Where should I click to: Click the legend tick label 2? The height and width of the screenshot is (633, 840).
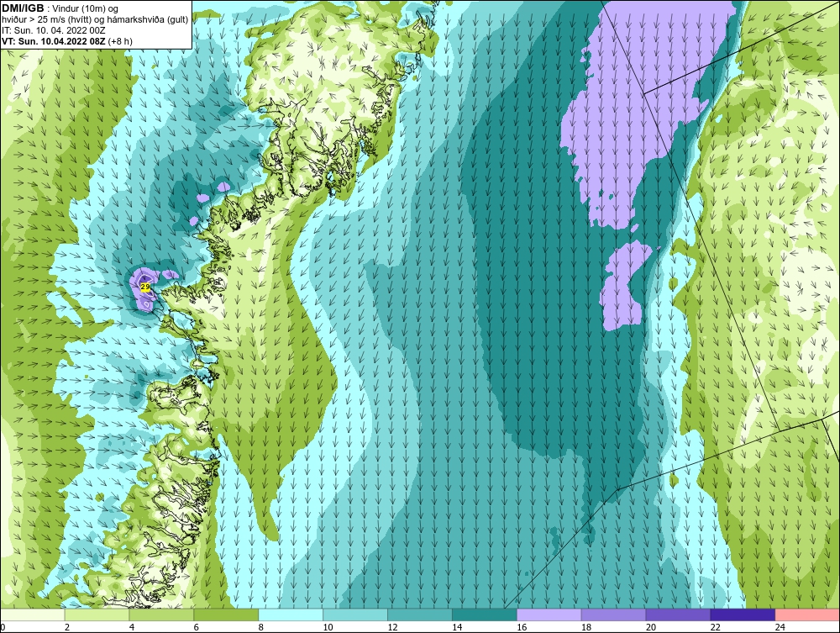point(67,627)
